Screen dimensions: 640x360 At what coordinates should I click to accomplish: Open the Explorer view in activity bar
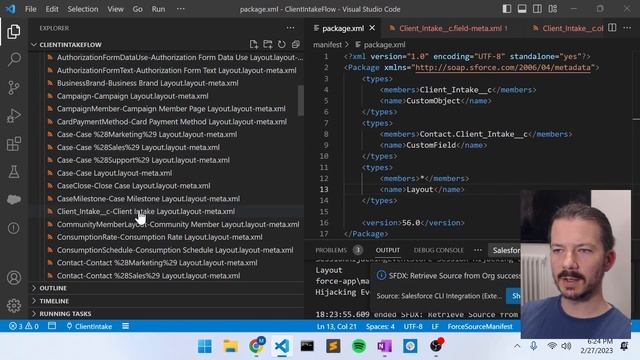tap(13, 31)
